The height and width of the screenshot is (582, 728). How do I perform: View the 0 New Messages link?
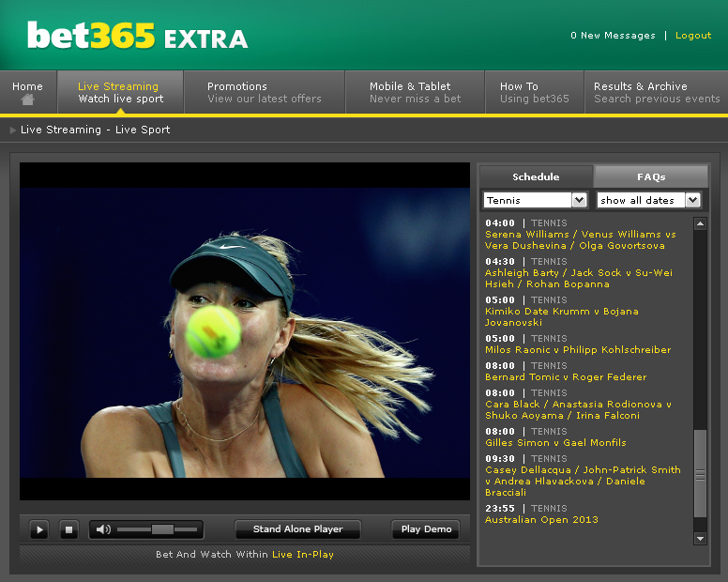point(613,36)
